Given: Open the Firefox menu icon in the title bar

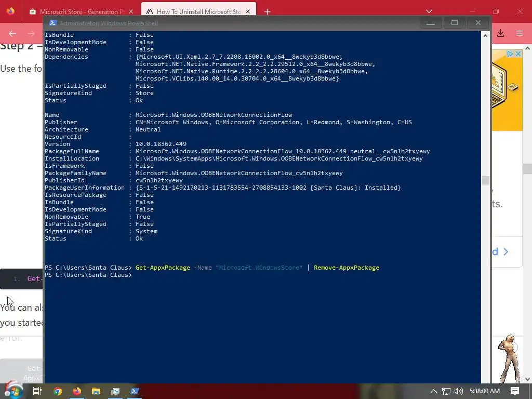Looking at the screenshot, I should pyautogui.click(x=10, y=11).
